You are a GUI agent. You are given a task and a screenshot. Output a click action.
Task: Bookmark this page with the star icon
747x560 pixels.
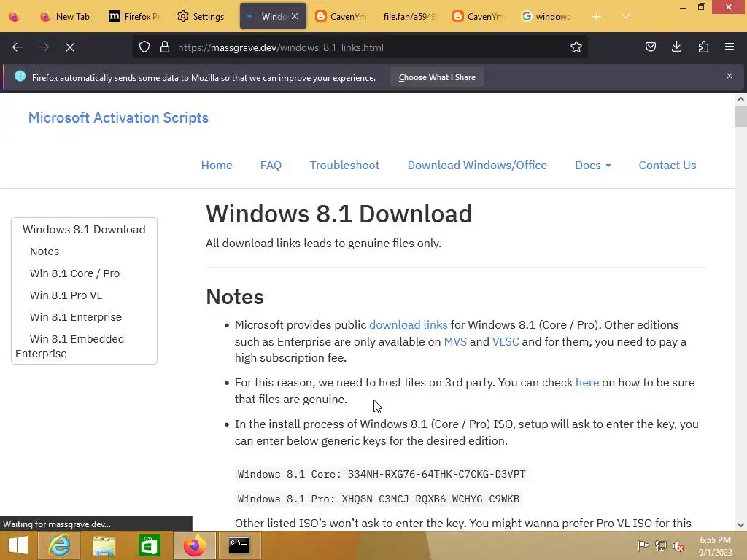pos(576,47)
